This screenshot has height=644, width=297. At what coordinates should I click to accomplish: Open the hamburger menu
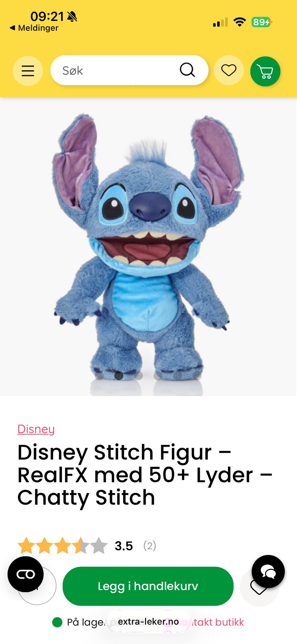point(28,71)
